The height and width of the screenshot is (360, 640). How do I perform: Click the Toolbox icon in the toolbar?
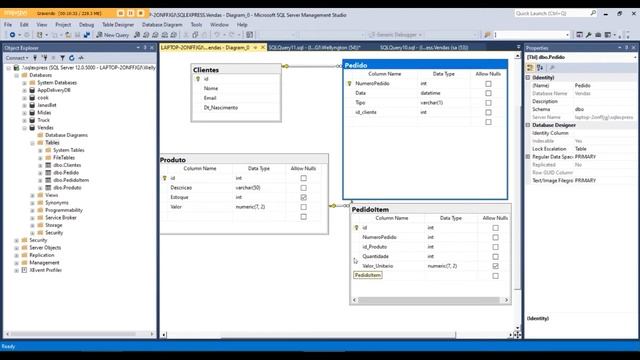pos(598,35)
